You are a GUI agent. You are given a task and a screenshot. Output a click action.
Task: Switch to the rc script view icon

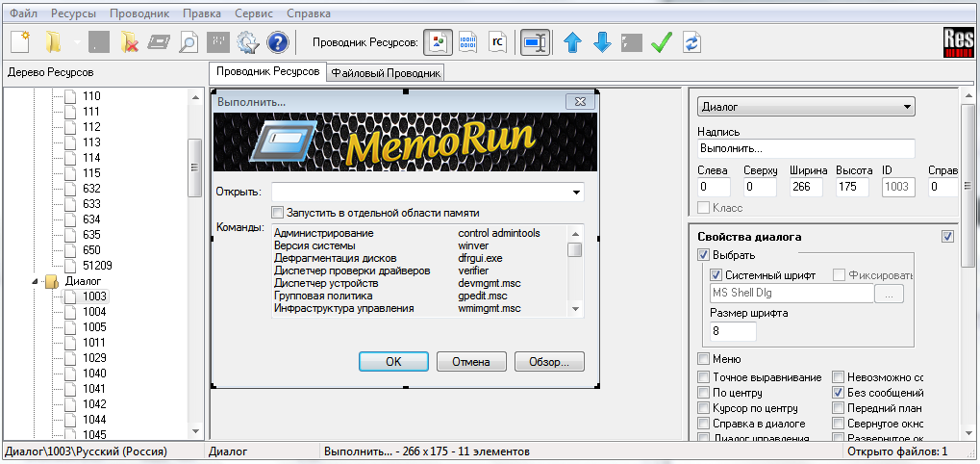tap(497, 42)
